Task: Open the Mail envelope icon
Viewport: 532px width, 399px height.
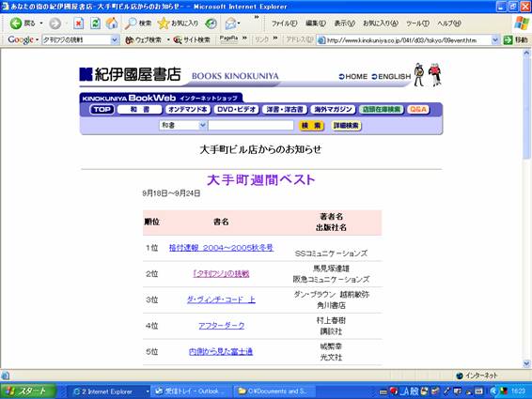Action: coord(230,23)
